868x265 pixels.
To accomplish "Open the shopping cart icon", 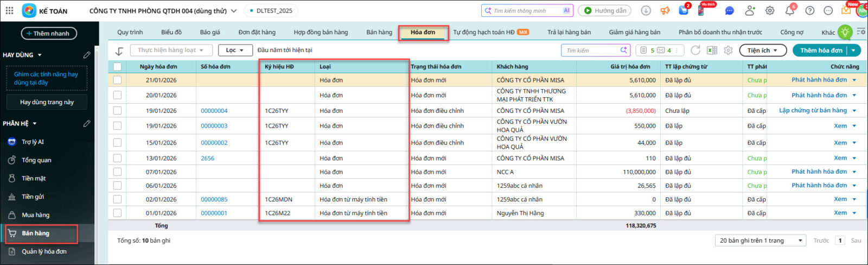I will click(x=684, y=10).
